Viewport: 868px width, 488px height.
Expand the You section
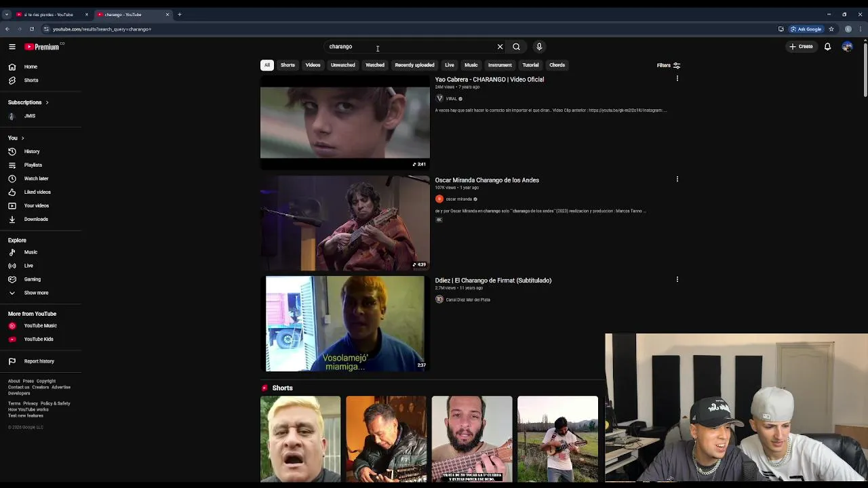16,138
